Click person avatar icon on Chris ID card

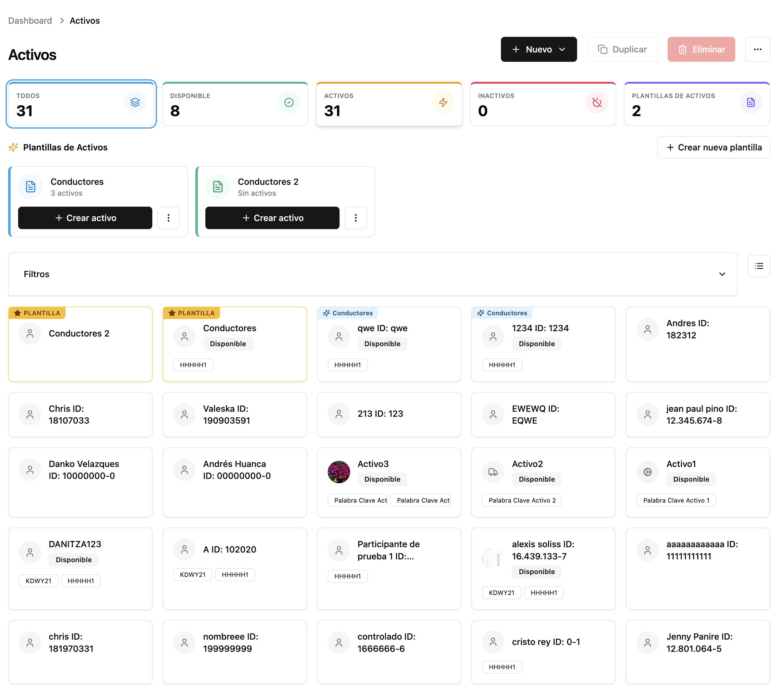[30, 415]
